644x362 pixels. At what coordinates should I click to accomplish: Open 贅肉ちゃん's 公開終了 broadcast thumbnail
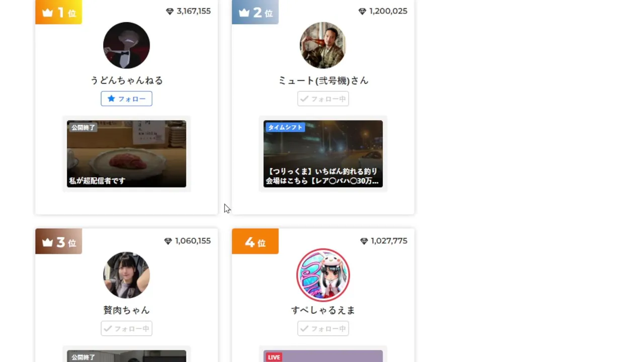[126, 356]
